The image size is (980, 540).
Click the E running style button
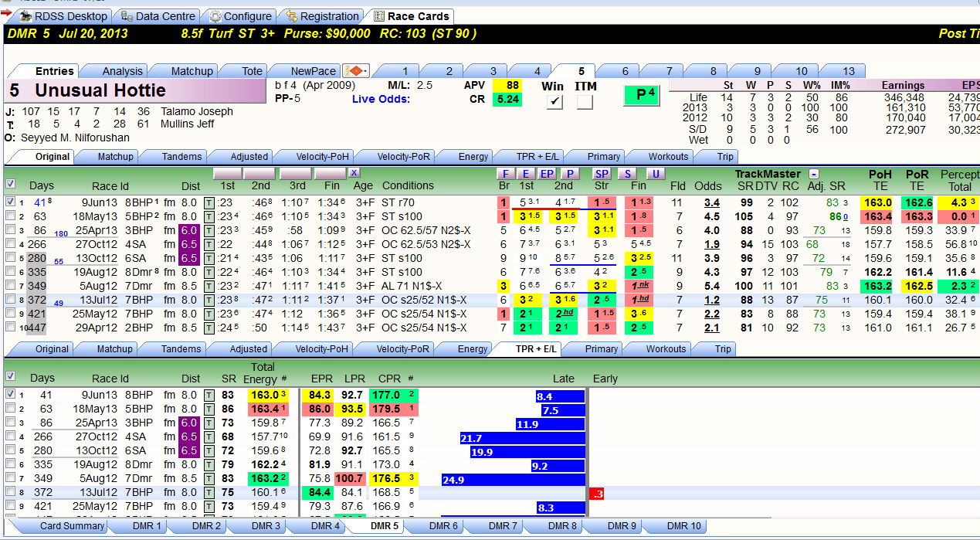[x=525, y=174]
